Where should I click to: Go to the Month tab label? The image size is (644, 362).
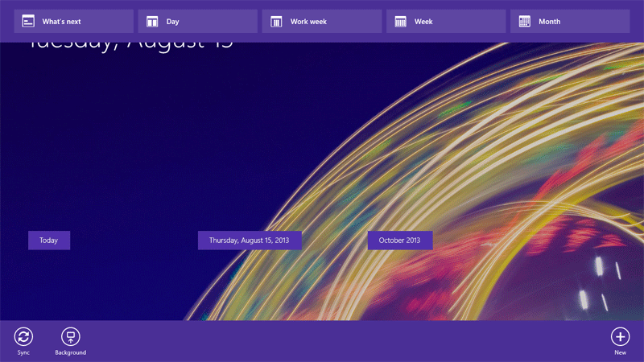tap(549, 22)
